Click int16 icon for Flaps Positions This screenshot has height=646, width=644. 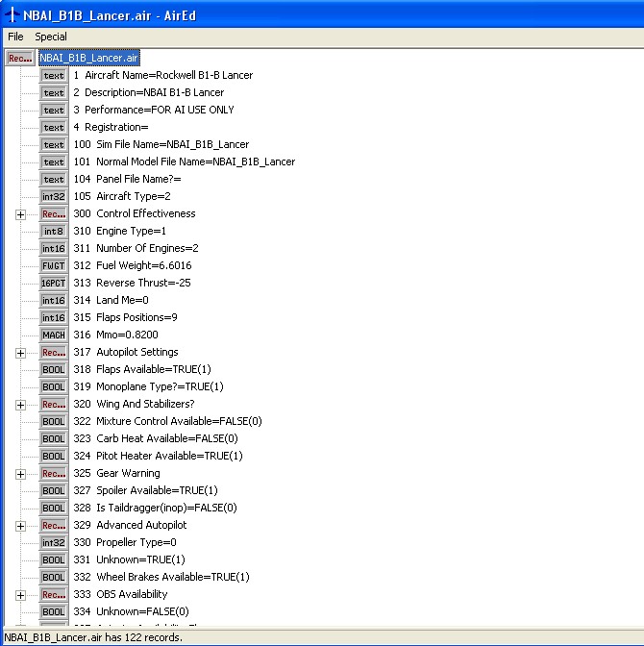pos(54,317)
